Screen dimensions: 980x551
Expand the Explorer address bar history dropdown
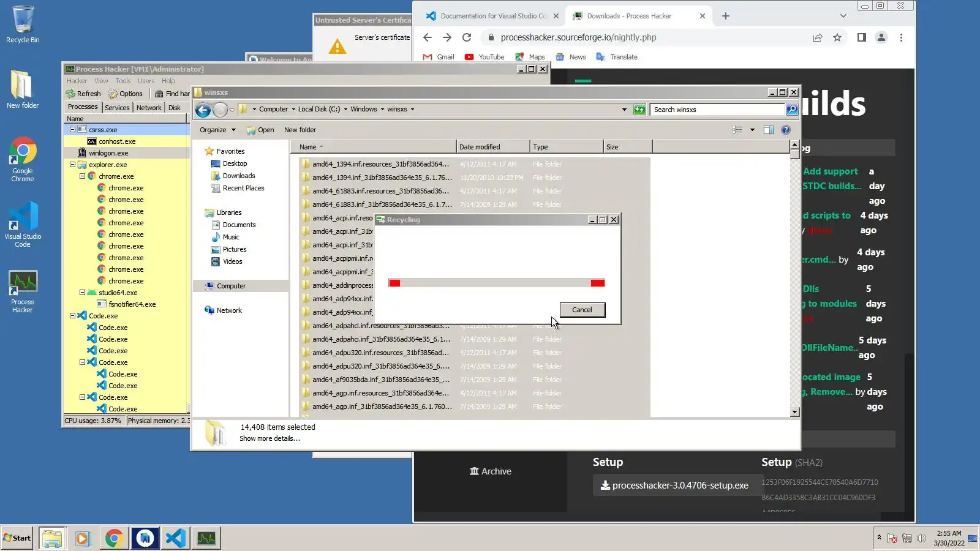click(x=624, y=110)
